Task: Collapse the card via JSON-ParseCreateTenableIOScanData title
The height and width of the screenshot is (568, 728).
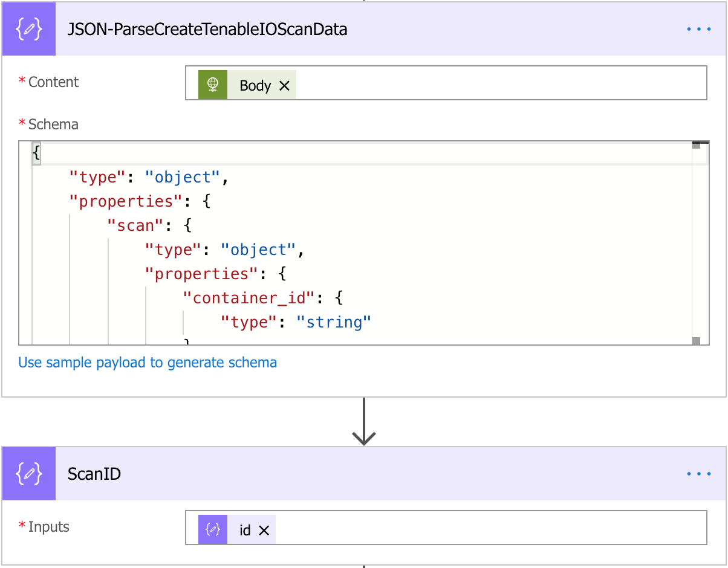Action: [207, 30]
